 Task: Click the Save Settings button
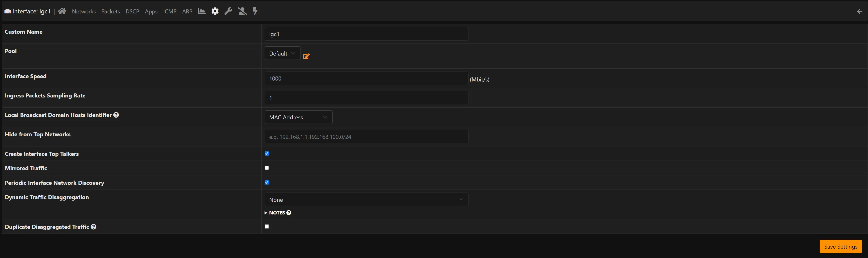click(840, 246)
